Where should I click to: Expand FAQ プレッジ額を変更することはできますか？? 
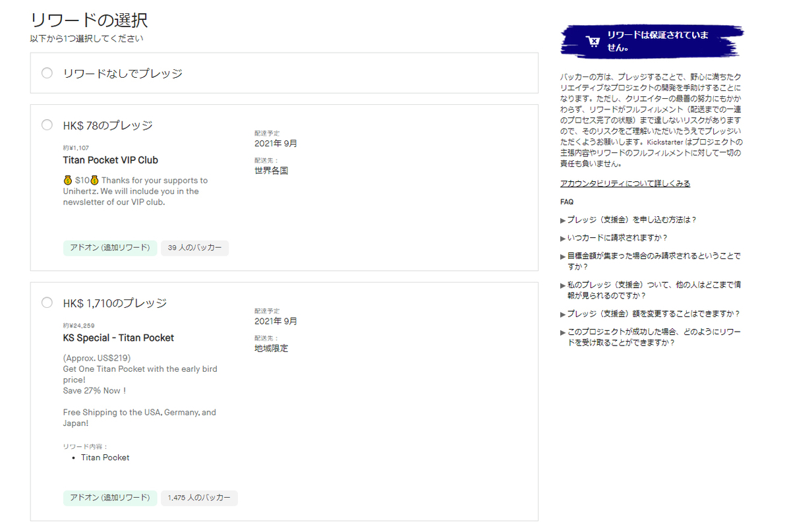pyautogui.click(x=650, y=314)
